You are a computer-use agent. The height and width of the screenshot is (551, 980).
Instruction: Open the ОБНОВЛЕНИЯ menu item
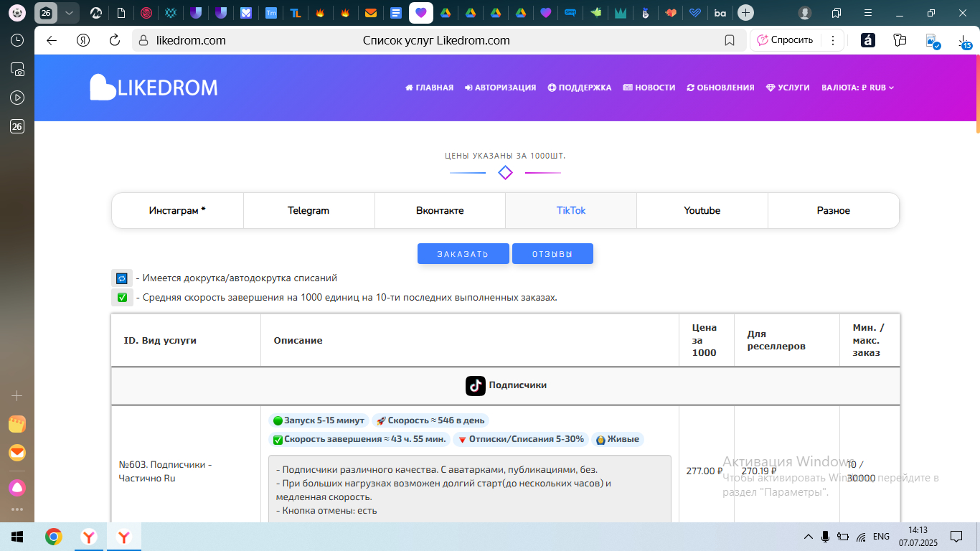click(720, 88)
